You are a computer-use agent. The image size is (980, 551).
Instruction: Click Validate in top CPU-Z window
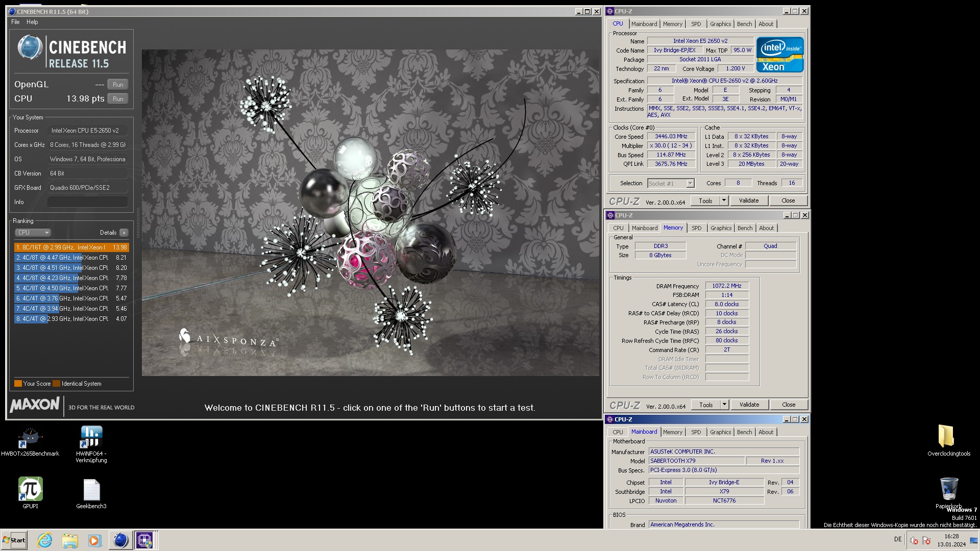pos(749,201)
